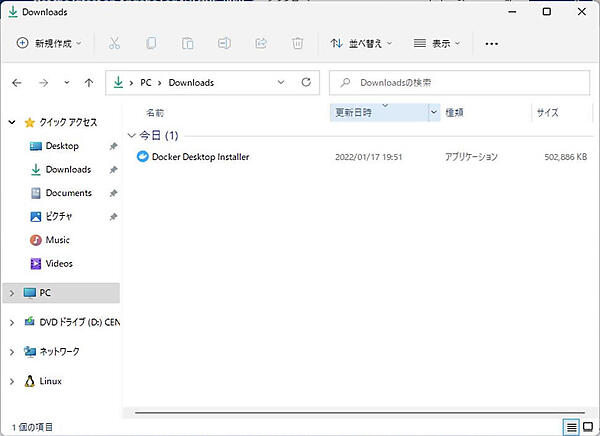Click the Docker Desktop Installer whale icon
Viewport: 600px width, 436px height.
[x=142, y=157]
